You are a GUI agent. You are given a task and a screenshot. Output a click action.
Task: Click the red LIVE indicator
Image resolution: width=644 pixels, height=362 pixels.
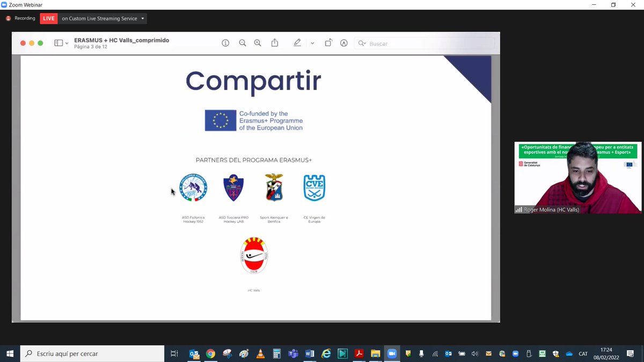49,18
